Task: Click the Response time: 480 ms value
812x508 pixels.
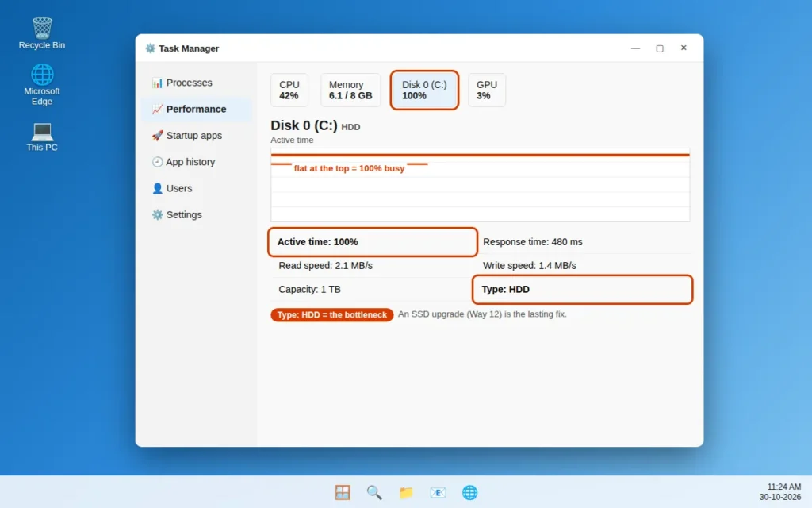Action: pos(532,242)
